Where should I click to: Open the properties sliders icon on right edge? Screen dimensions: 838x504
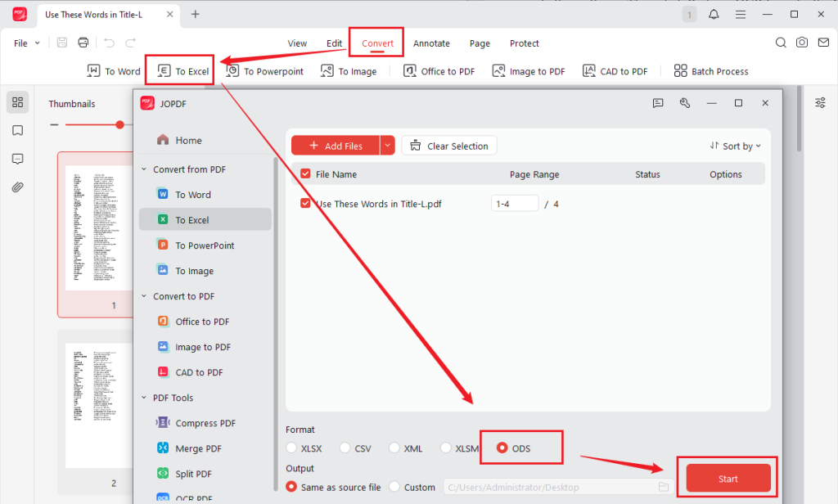pyautogui.click(x=820, y=102)
